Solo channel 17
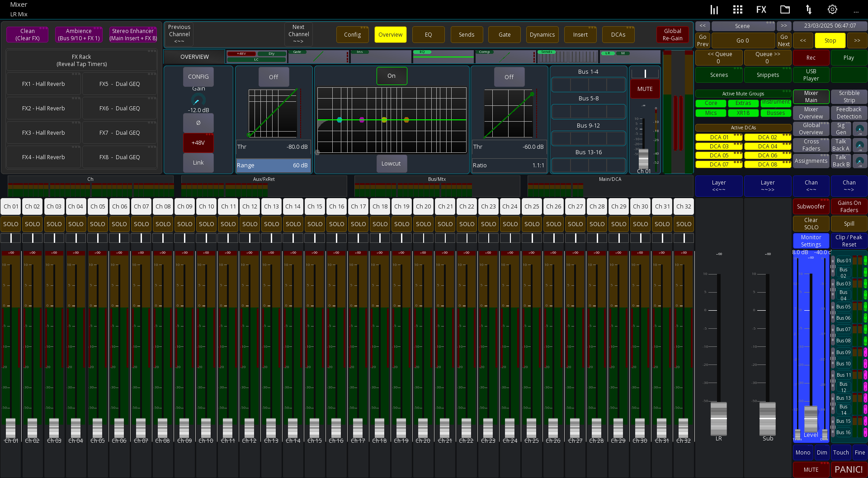Viewport: 868px width, 478px height. pyautogui.click(x=358, y=224)
